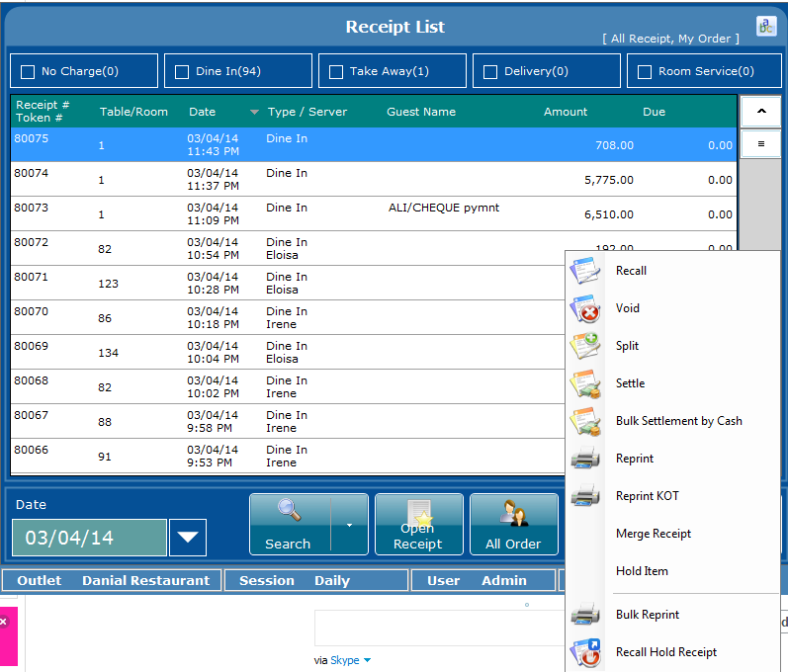This screenshot has width=788, height=672.
Task: Click the Type / Server column header
Action: point(307,112)
